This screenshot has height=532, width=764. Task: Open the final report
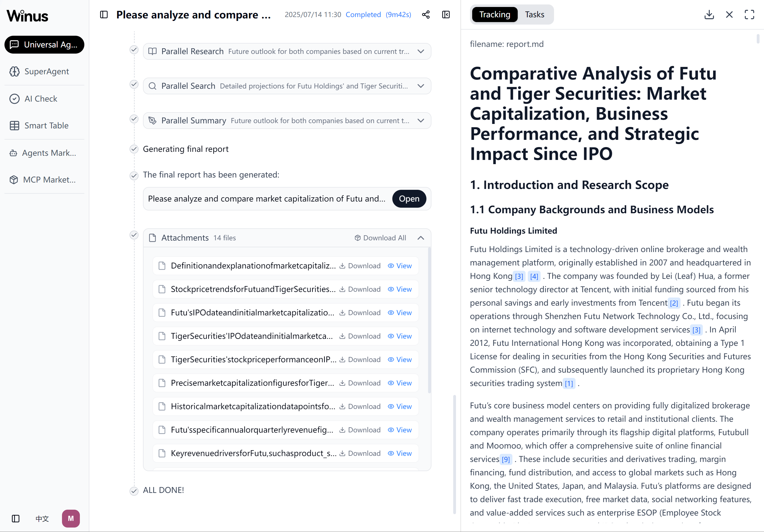pyautogui.click(x=409, y=199)
